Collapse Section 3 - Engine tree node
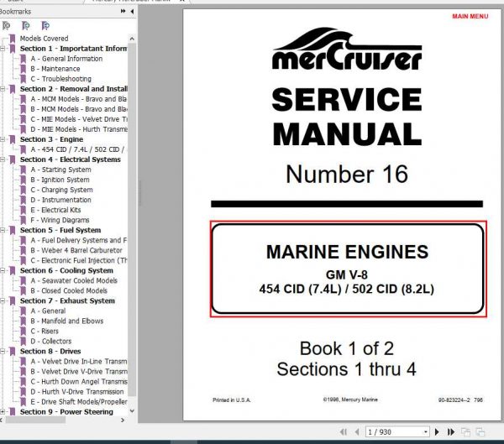 pyautogui.click(x=3, y=139)
